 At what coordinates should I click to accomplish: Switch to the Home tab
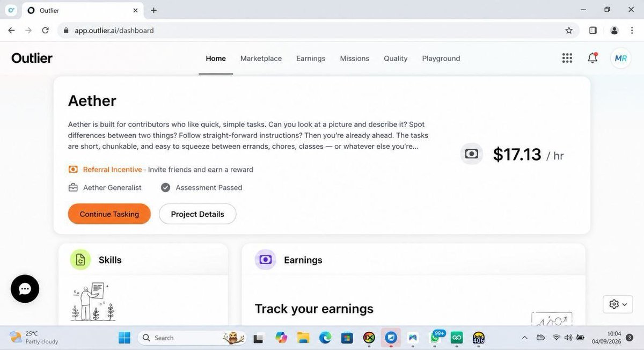pos(216,59)
